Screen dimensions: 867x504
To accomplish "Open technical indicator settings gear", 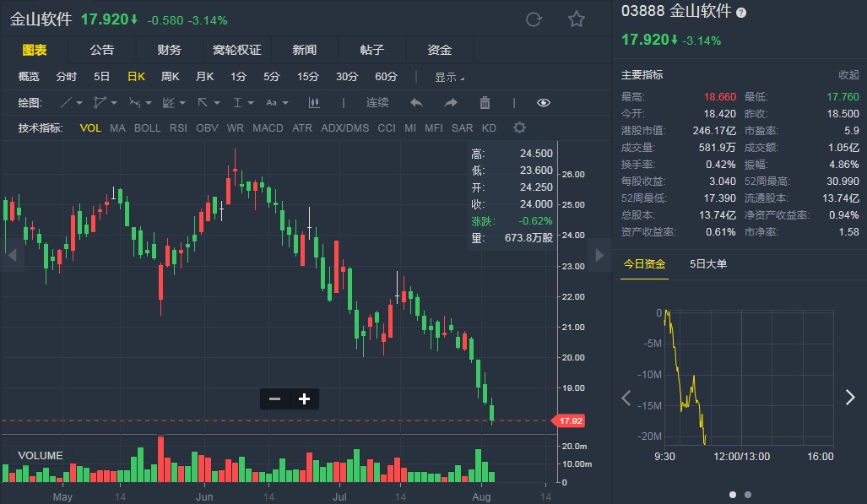I will click(x=519, y=128).
